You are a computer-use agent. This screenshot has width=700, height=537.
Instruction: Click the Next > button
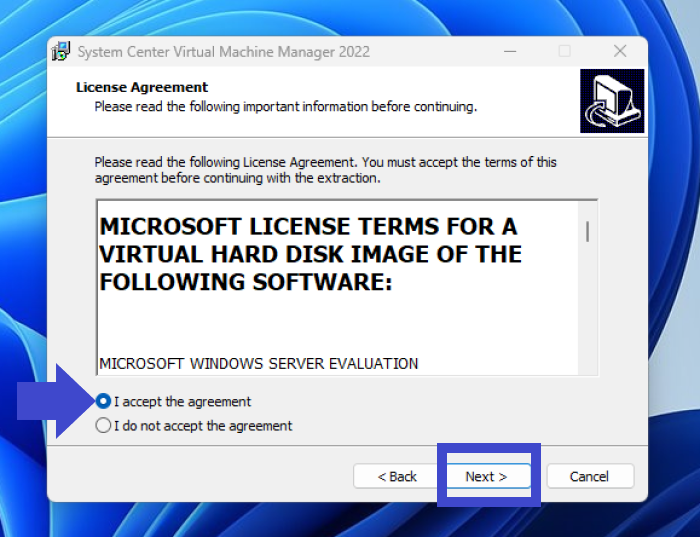tap(488, 476)
